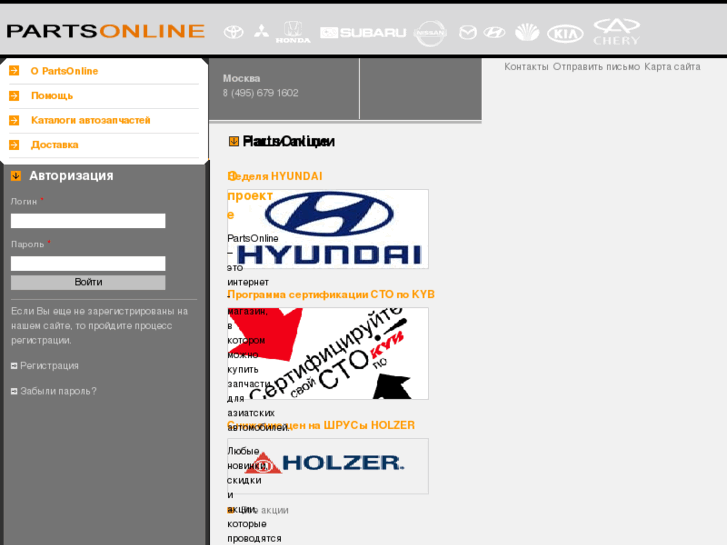Click arrow icon beside 'Помощь'
727x545 pixels.
(x=14, y=96)
